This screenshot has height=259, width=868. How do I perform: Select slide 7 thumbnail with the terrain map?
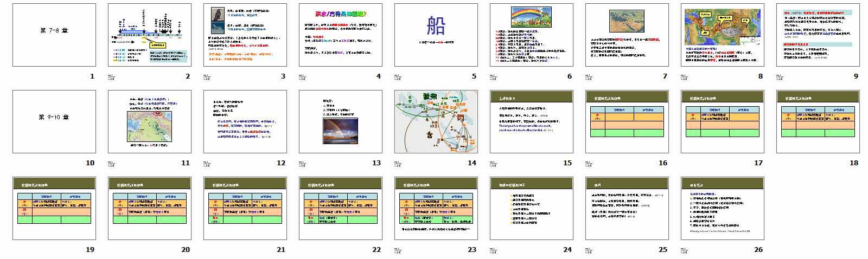click(x=627, y=35)
